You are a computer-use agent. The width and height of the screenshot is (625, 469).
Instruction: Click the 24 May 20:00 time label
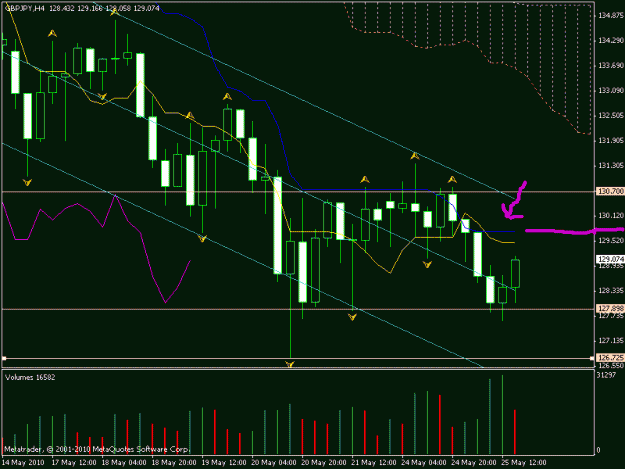click(x=474, y=463)
